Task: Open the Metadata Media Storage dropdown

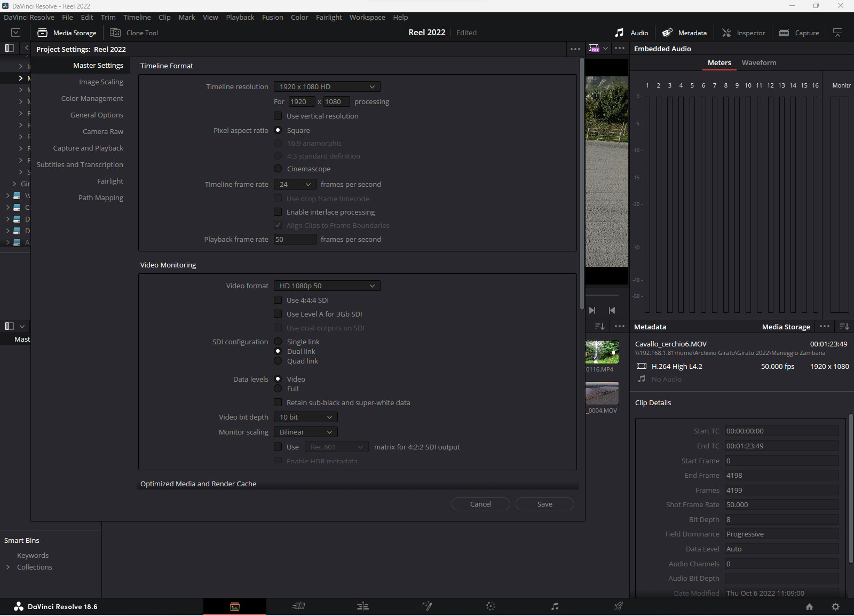Action: (x=786, y=327)
